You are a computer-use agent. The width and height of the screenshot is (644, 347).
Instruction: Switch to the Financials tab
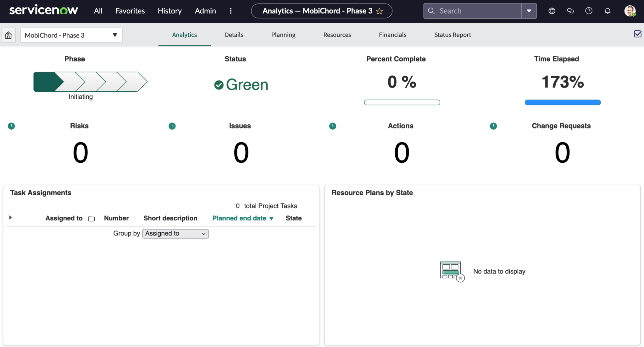tap(392, 35)
